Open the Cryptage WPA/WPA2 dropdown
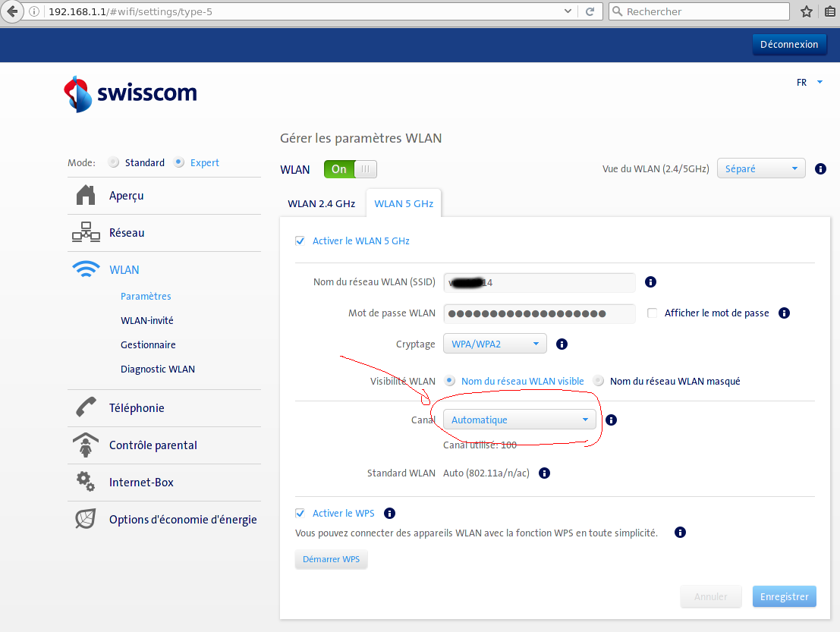 pyautogui.click(x=495, y=344)
